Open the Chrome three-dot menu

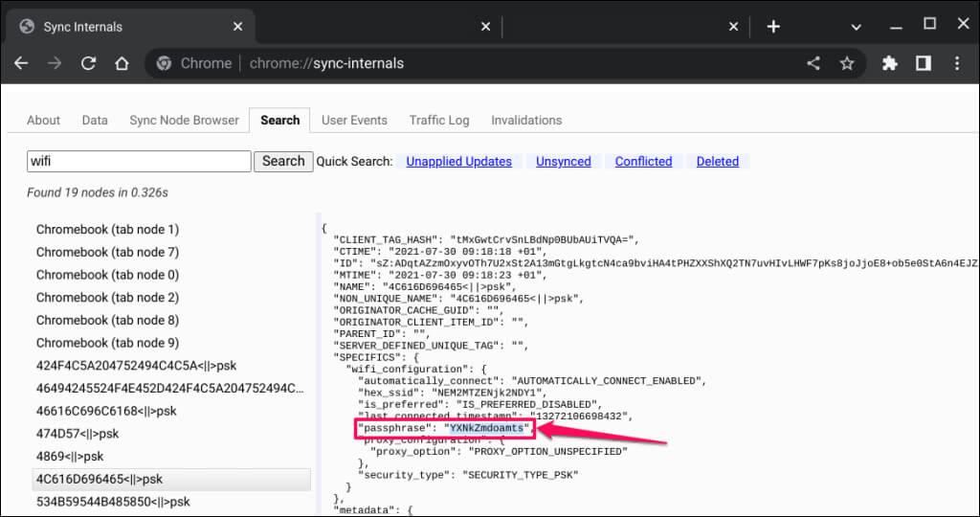957,63
